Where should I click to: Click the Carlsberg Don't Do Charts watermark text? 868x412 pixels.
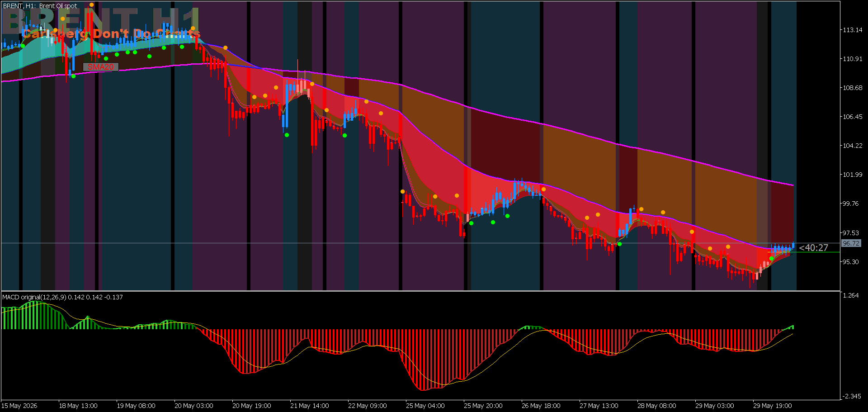click(111, 34)
